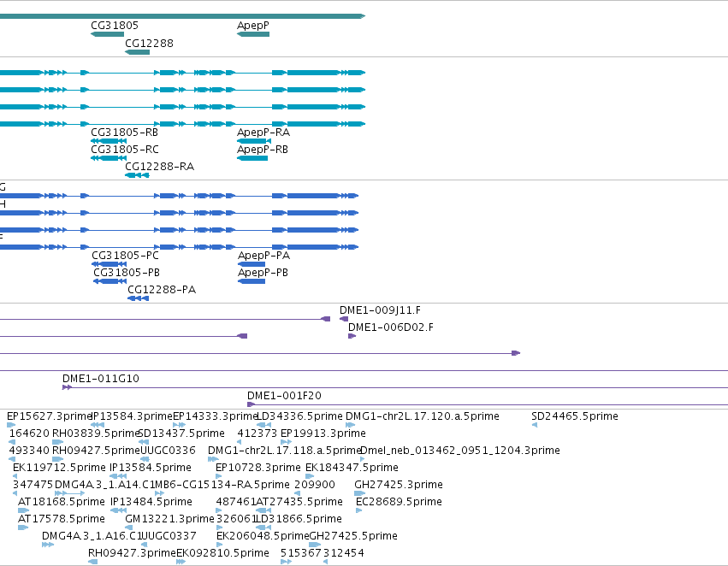Click the 326061 feature label
Viewport: 728px width, 566px height.
236,519
